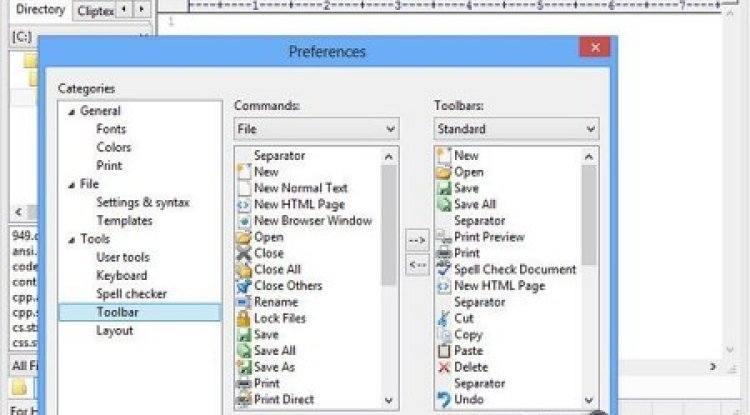
Task: Switch to the Directory tab
Action: point(40,10)
